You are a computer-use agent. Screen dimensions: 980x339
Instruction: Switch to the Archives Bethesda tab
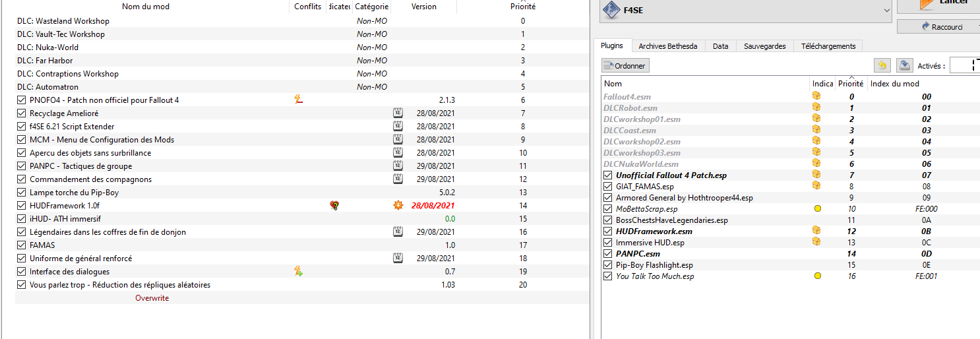click(x=668, y=46)
